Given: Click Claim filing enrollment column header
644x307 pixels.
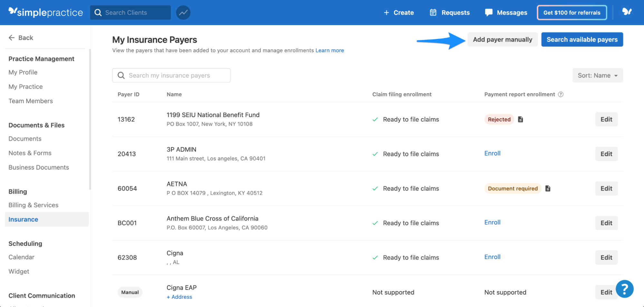Looking at the screenshot, I should pos(402,94).
